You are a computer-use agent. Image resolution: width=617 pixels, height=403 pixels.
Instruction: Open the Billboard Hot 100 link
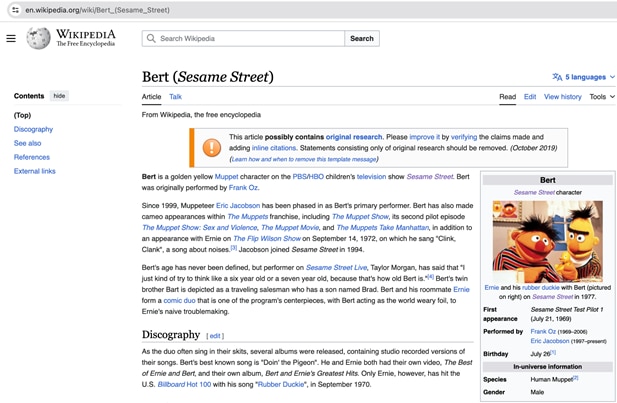(x=184, y=385)
